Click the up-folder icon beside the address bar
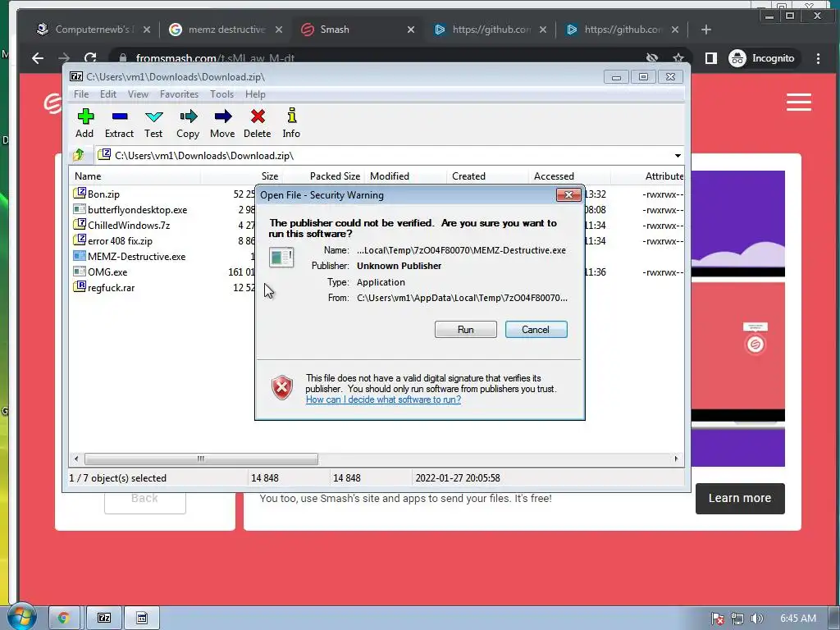Image resolution: width=840 pixels, height=630 pixels. (x=79, y=155)
